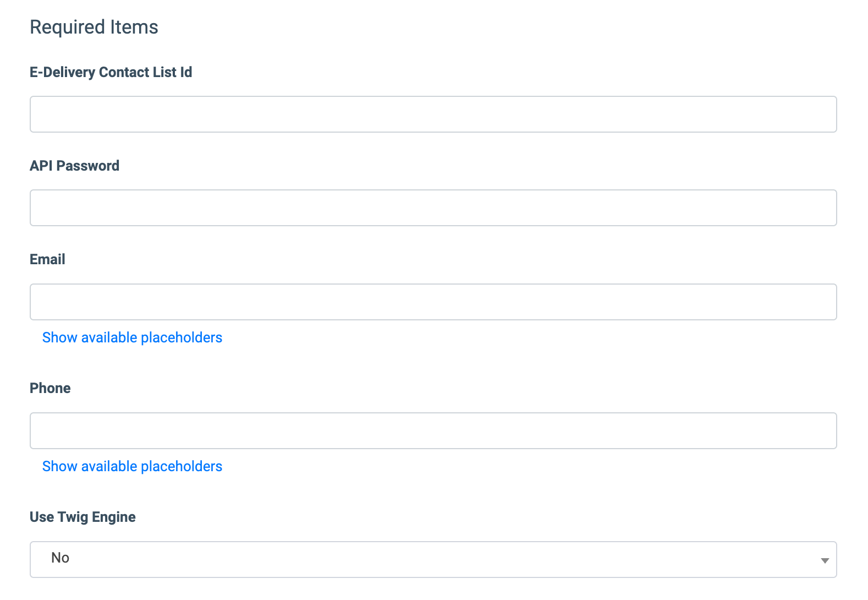Click the E-Delivery Contact List Id input field
This screenshot has width=868, height=600.
[x=433, y=114]
